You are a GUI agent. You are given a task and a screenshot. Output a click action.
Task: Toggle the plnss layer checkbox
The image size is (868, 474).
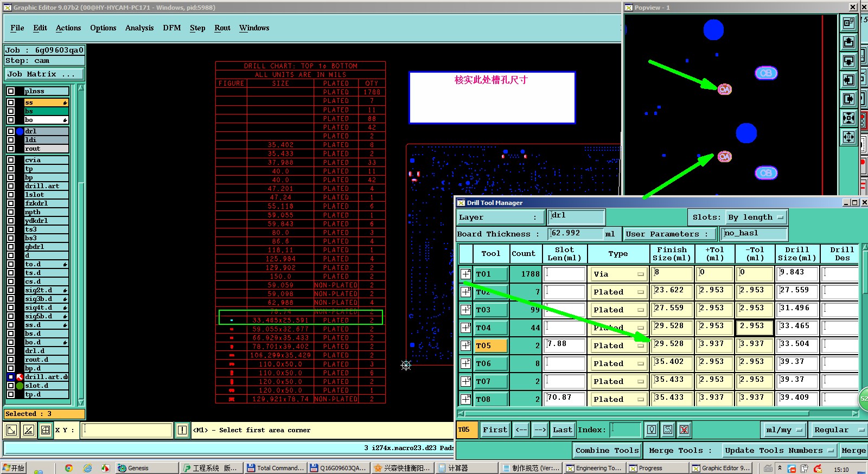click(x=11, y=91)
